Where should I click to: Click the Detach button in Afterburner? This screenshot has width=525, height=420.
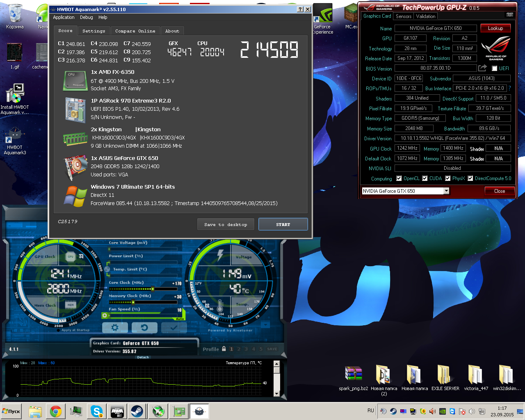tap(143, 357)
